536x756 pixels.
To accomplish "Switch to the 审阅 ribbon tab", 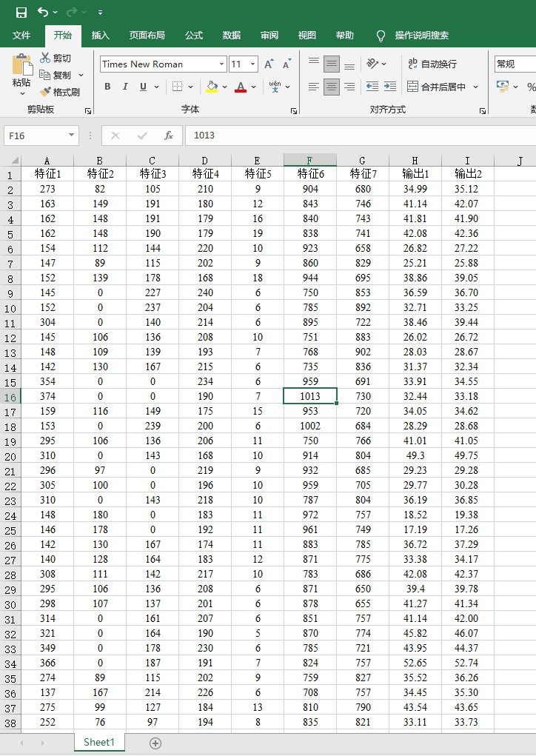I will click(269, 36).
